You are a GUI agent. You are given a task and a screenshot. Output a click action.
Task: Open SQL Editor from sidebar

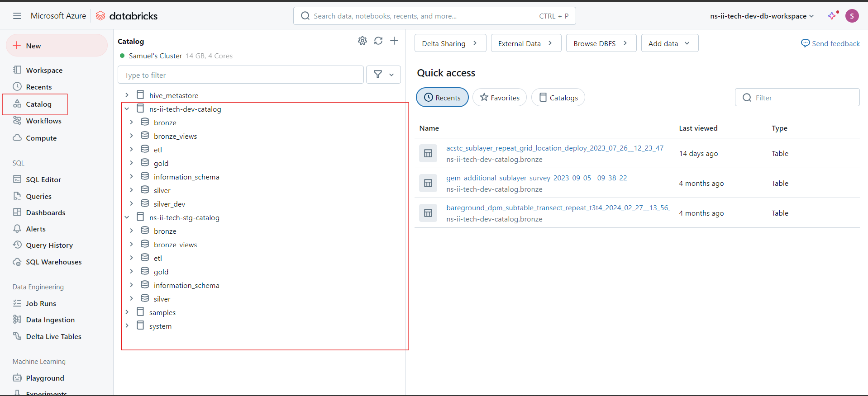tap(43, 179)
